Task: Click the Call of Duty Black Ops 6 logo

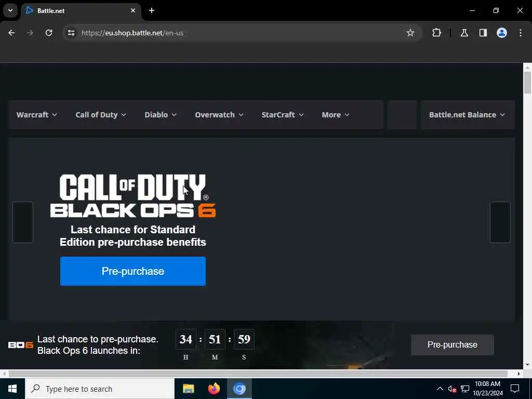Action: [x=132, y=196]
